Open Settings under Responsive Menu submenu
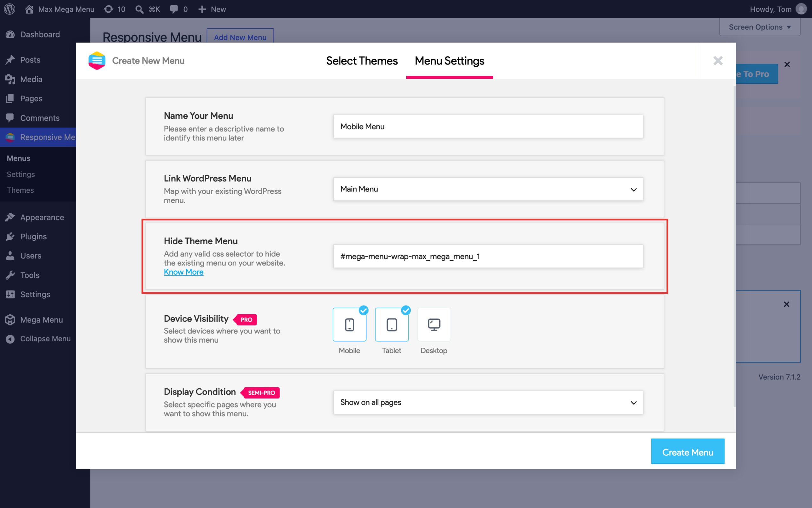The image size is (812, 508). 21,174
